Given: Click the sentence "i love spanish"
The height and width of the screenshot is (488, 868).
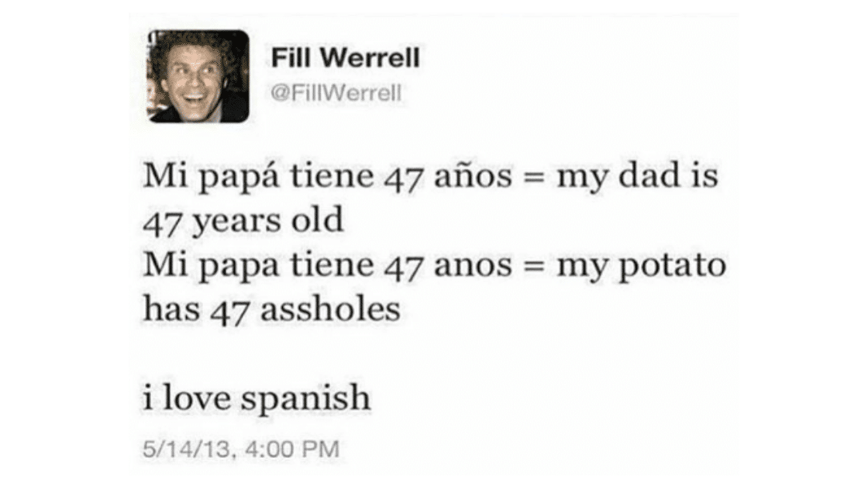Looking at the screenshot, I should pos(257,398).
